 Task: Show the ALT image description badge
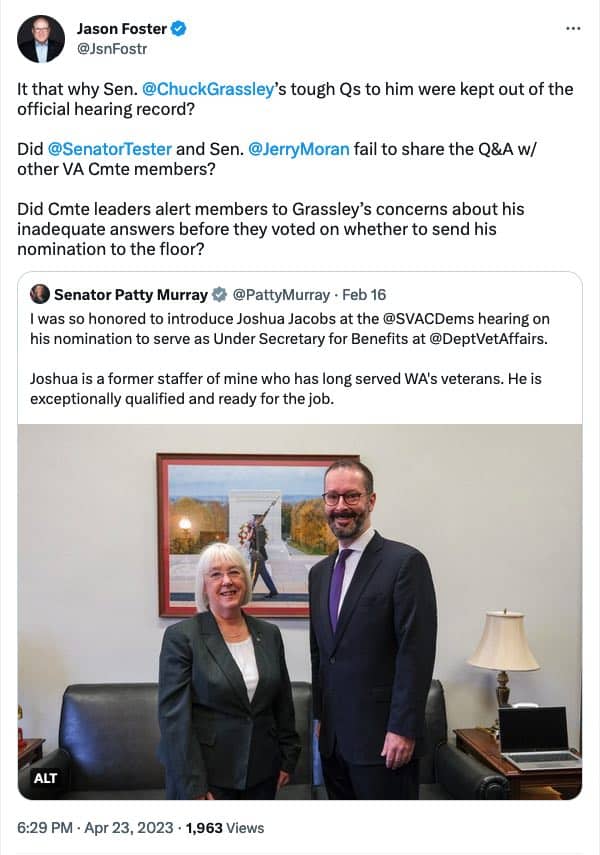[x=46, y=777]
